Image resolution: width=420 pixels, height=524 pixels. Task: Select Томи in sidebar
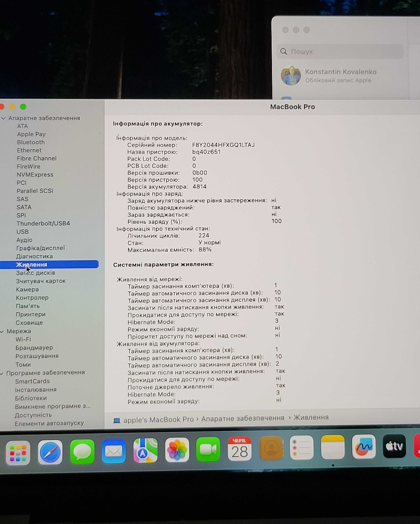[x=23, y=365]
